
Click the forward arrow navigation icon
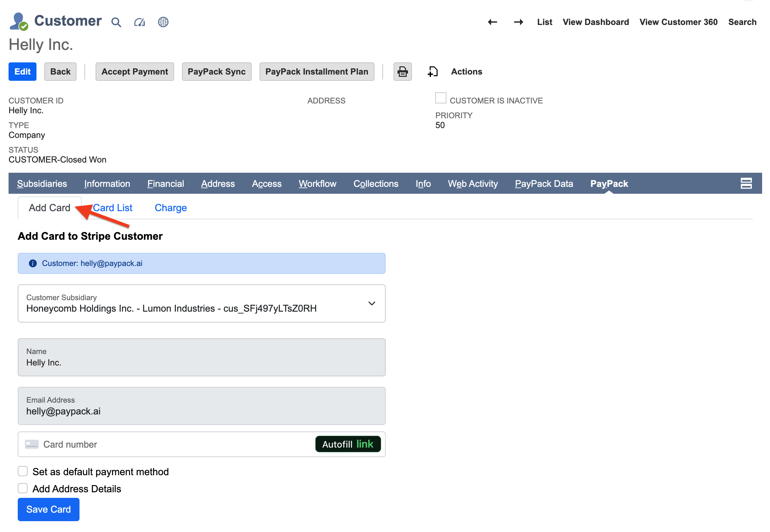(518, 22)
